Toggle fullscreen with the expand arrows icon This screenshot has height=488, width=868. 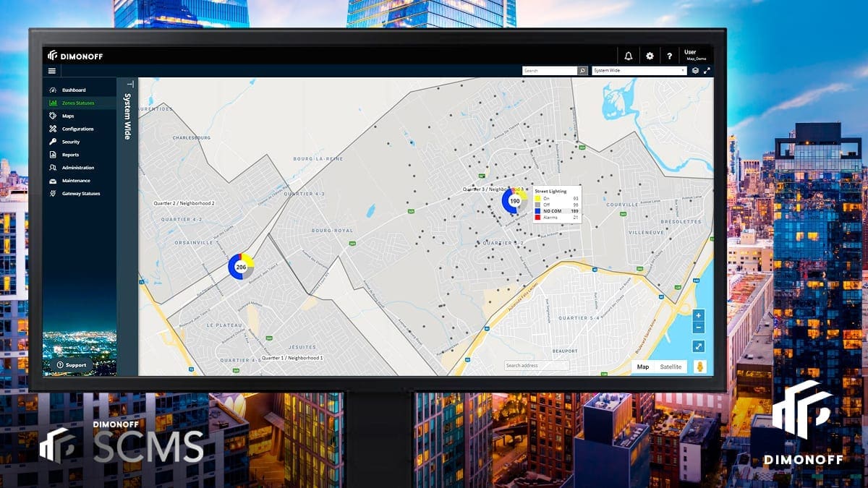707,70
